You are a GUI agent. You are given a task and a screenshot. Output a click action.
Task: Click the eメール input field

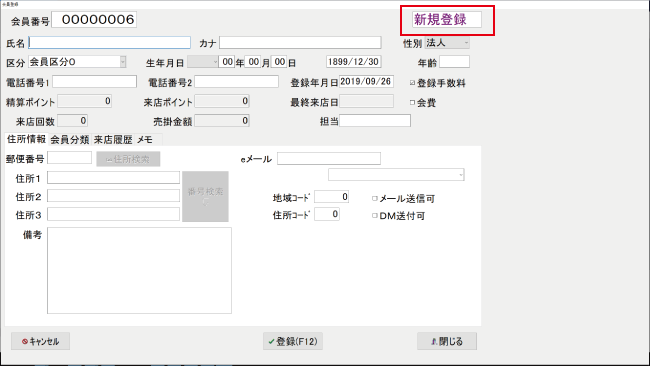coord(329,158)
